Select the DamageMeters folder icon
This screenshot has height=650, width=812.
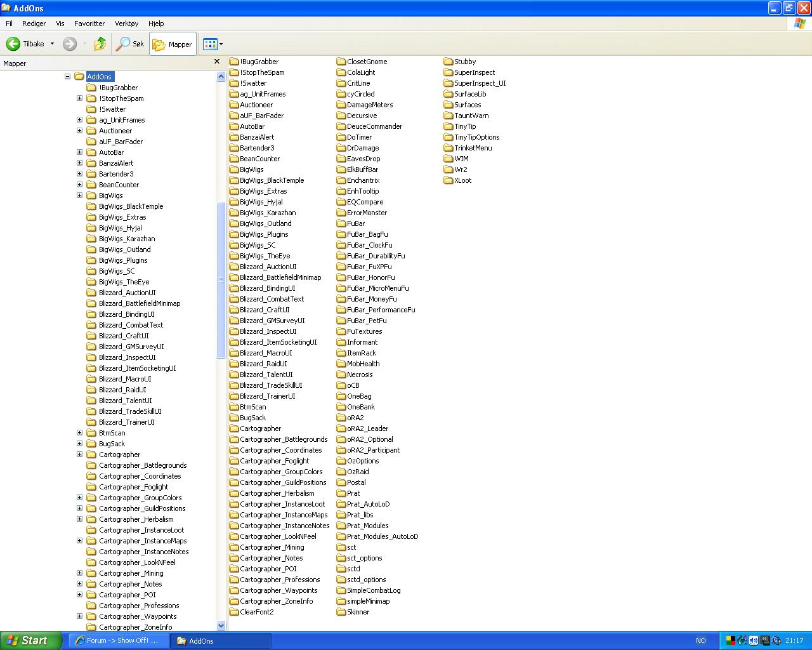pyautogui.click(x=341, y=105)
